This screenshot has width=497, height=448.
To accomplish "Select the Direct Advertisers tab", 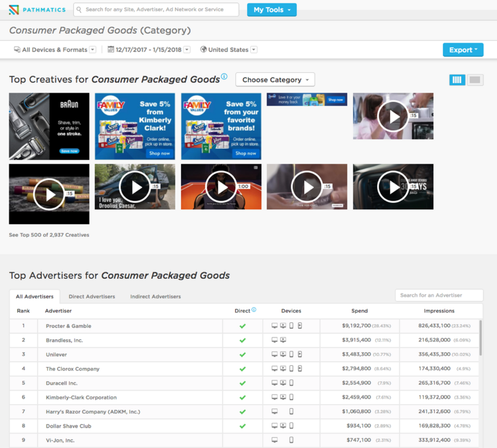I will [92, 296].
